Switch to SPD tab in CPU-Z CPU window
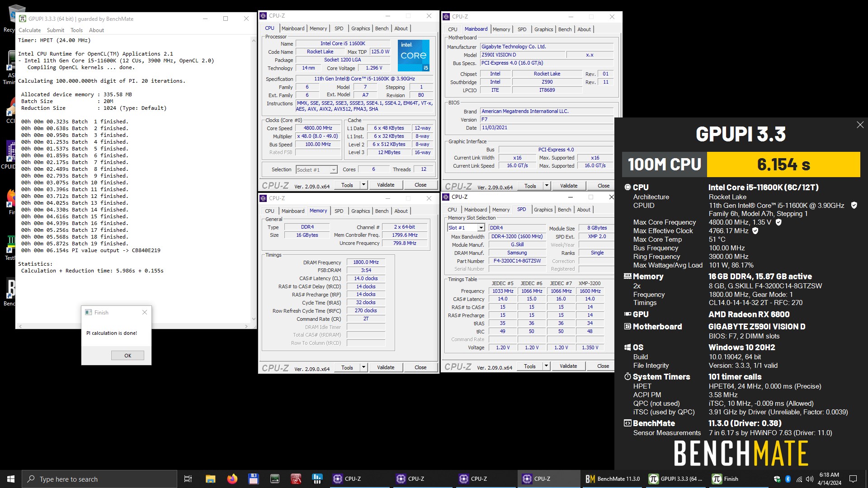This screenshot has height=488, width=868. (339, 28)
